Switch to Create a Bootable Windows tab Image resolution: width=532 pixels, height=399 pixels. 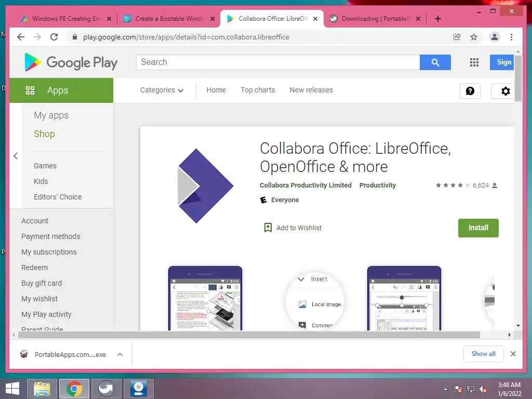point(169,19)
